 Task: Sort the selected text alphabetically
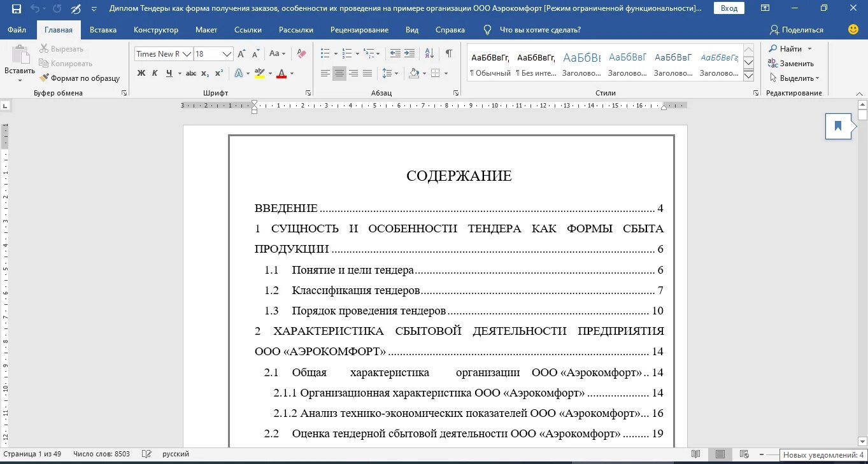429,54
